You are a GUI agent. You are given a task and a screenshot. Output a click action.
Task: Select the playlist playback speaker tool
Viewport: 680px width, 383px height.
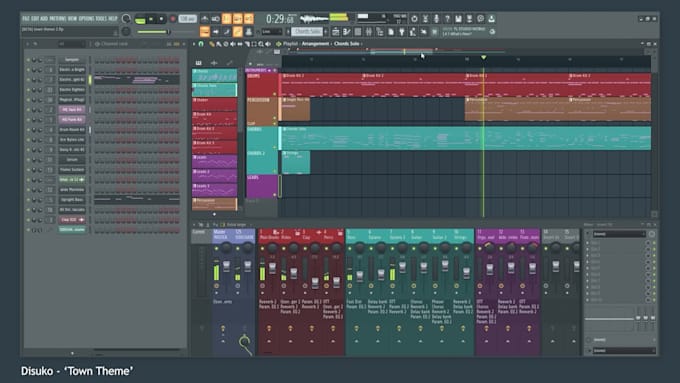point(268,44)
